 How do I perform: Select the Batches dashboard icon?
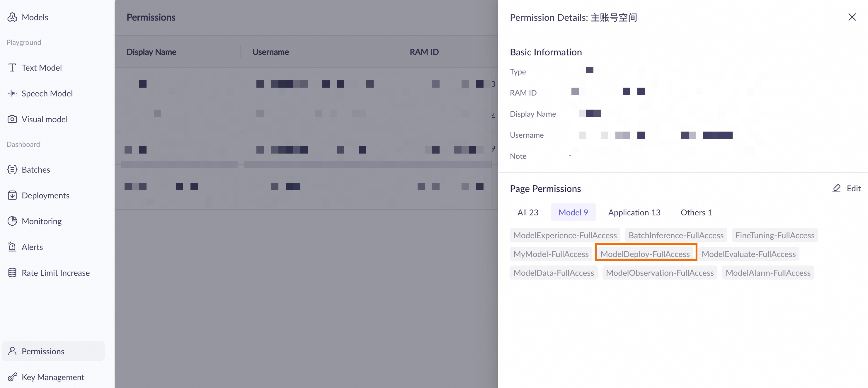coord(12,170)
